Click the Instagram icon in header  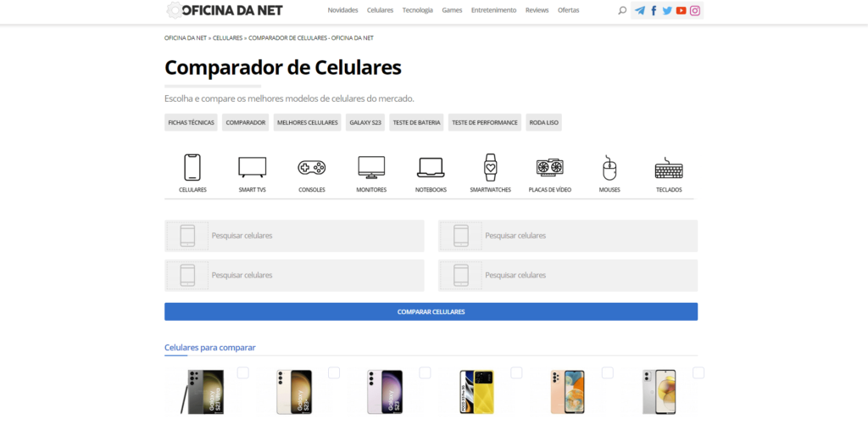(x=695, y=10)
